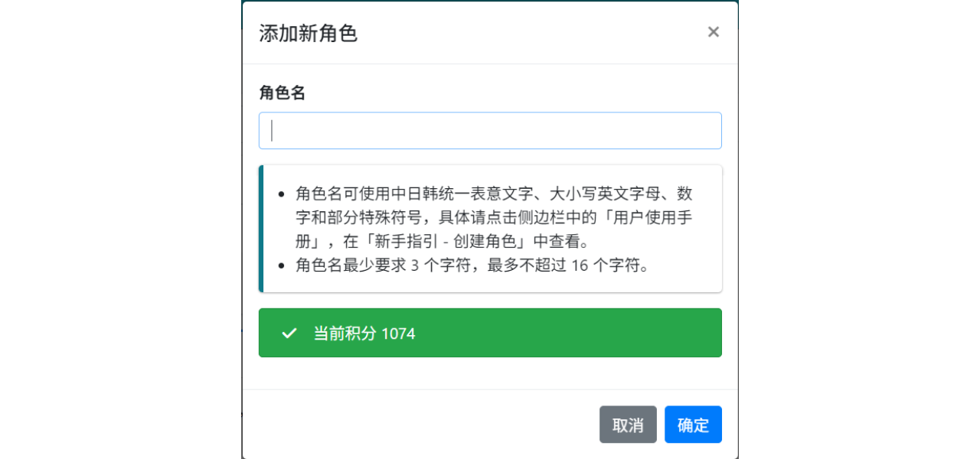Image resolution: width=980 pixels, height=459 pixels.
Task: Click the 用户使用手册 reference text
Action: pyautogui.click(x=655, y=216)
